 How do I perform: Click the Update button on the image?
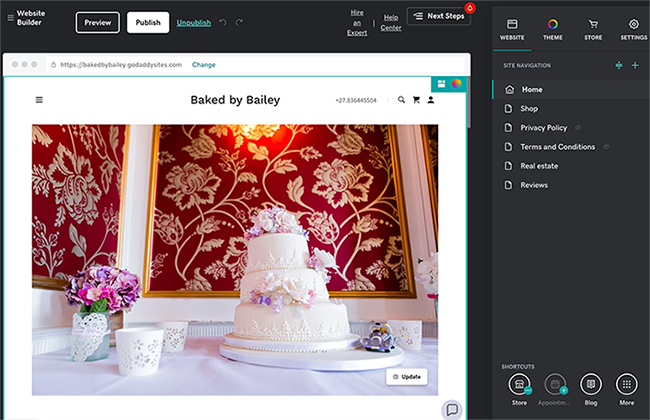tap(407, 377)
